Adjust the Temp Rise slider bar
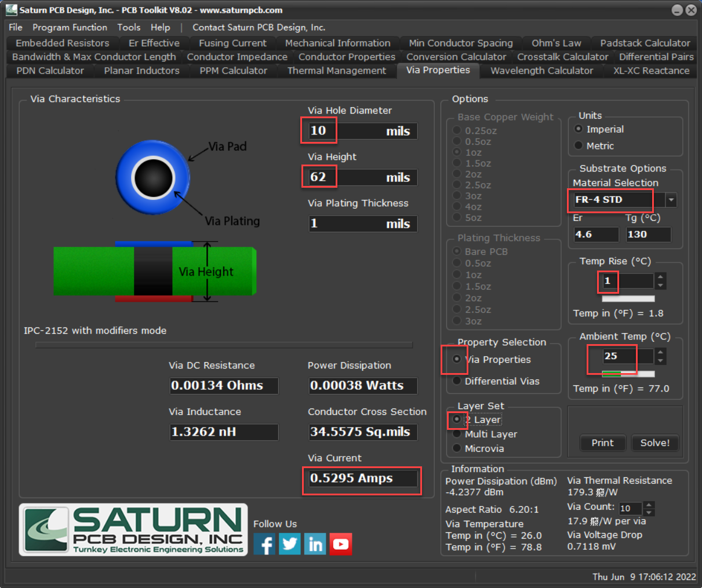The width and height of the screenshot is (702, 588). 628,299
